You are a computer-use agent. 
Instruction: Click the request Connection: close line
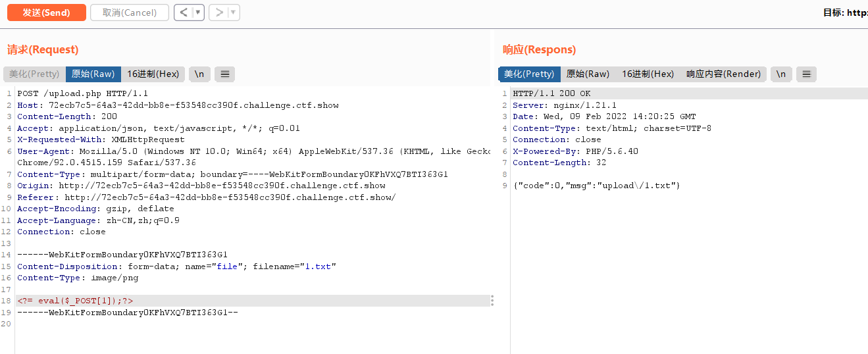click(x=61, y=232)
